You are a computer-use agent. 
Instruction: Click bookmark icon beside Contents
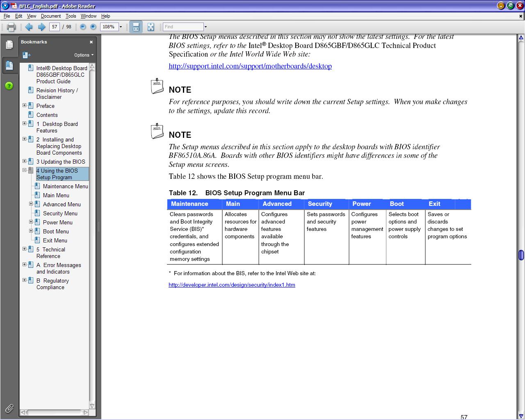31,115
